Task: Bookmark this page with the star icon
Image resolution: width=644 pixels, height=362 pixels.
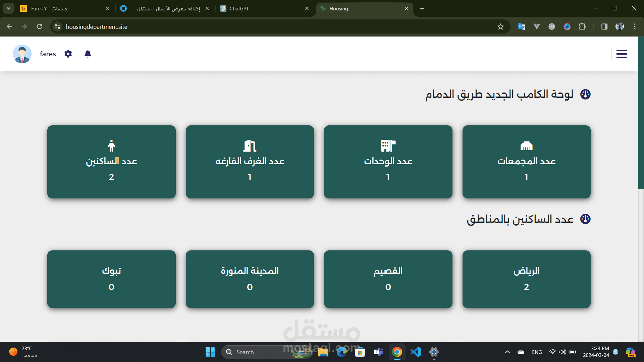Action: click(x=500, y=26)
